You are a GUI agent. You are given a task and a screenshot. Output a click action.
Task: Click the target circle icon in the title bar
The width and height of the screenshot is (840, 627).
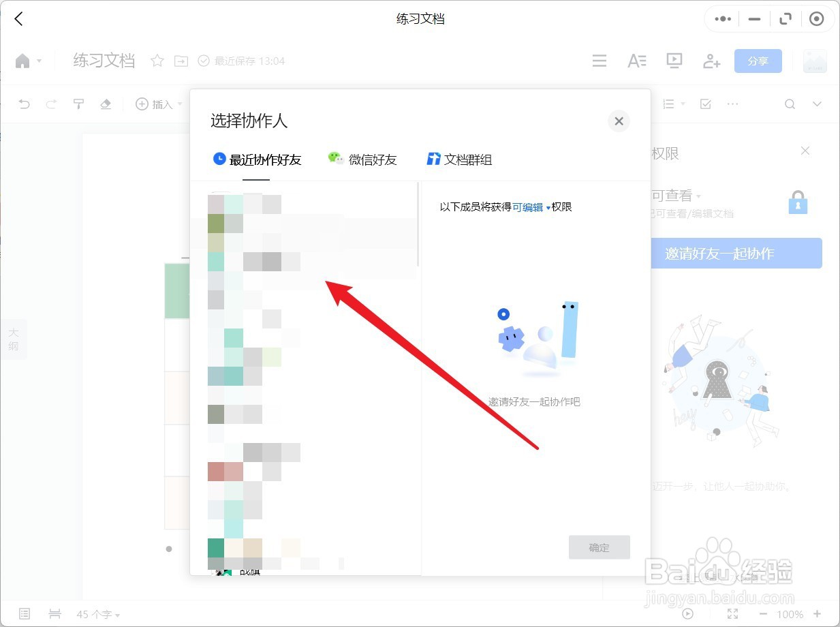[x=816, y=19]
